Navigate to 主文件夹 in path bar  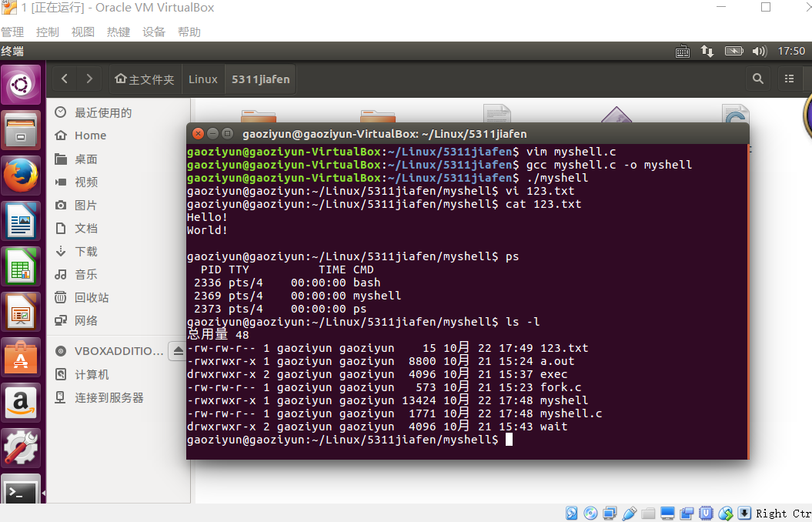pyautogui.click(x=145, y=79)
